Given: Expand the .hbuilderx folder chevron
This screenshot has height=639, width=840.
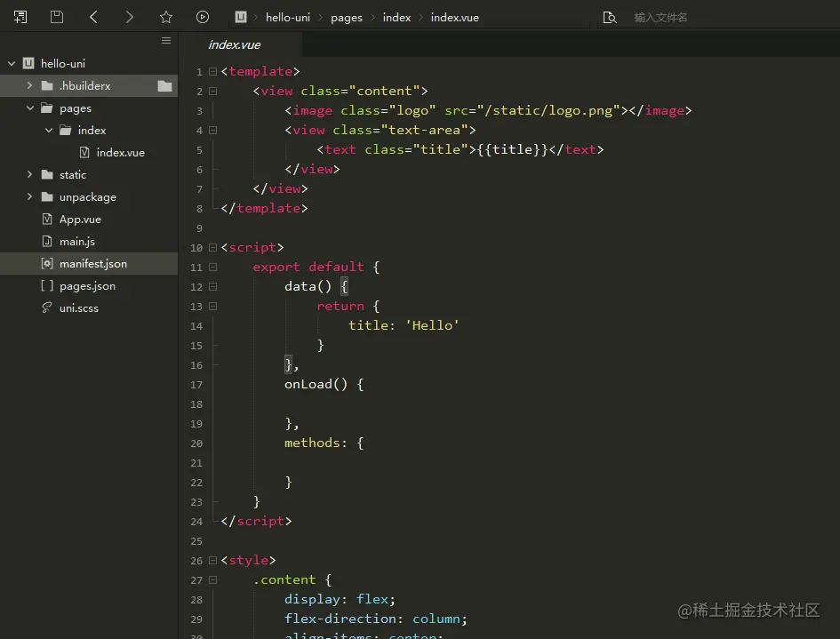Looking at the screenshot, I should coord(29,85).
